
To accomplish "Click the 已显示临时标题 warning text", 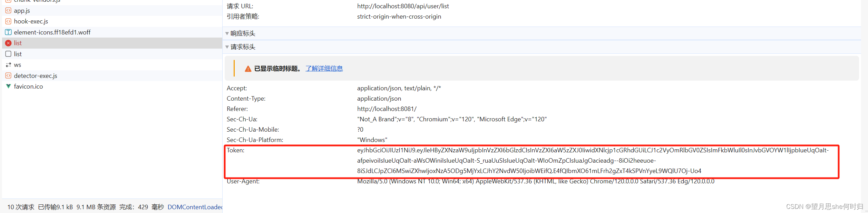I will pyautogui.click(x=277, y=69).
